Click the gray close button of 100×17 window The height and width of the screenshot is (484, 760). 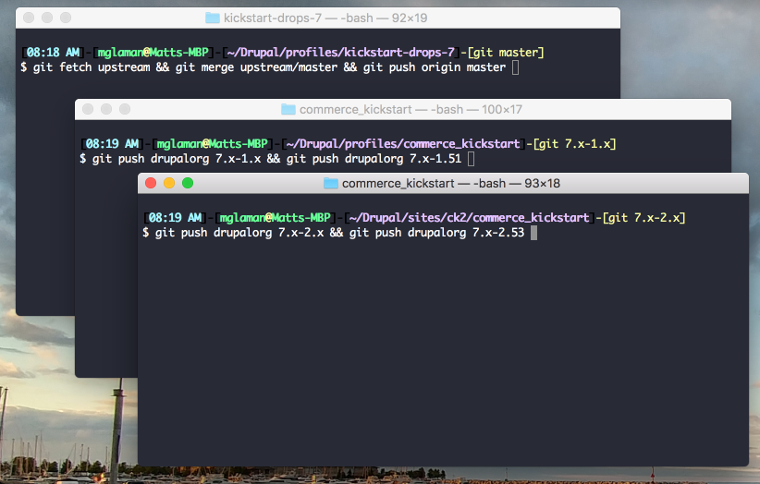click(x=88, y=109)
